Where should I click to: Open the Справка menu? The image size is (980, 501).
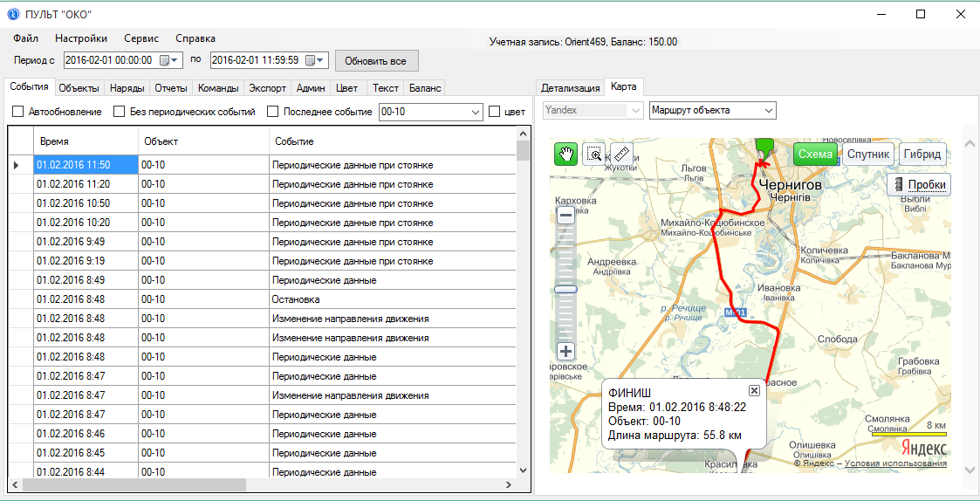[195, 38]
